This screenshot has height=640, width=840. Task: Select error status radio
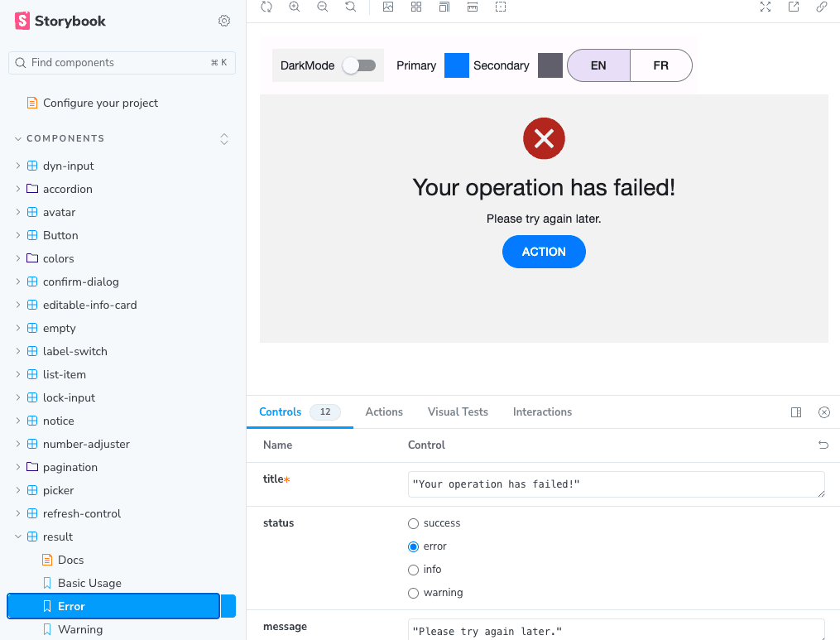(413, 546)
